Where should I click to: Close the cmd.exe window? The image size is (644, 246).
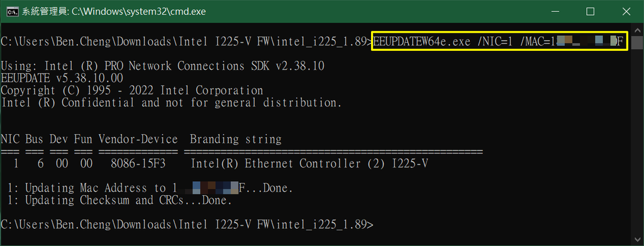pyautogui.click(x=626, y=11)
